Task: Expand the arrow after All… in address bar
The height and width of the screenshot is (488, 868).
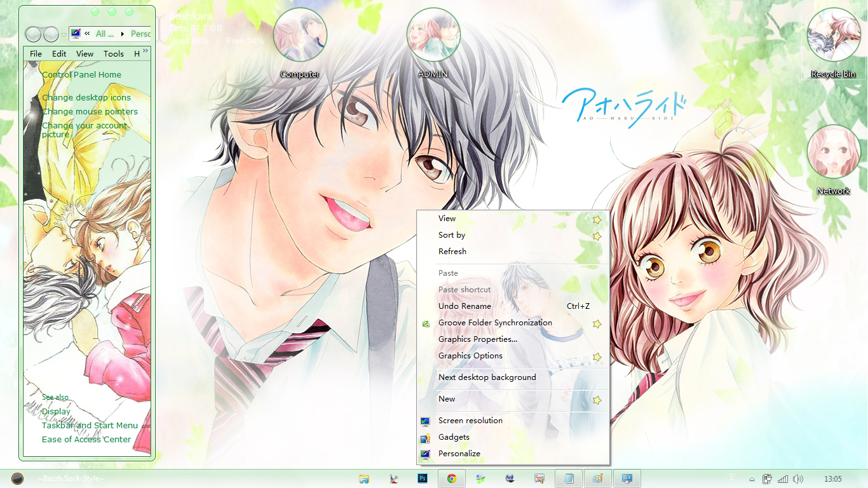Action: pos(123,34)
